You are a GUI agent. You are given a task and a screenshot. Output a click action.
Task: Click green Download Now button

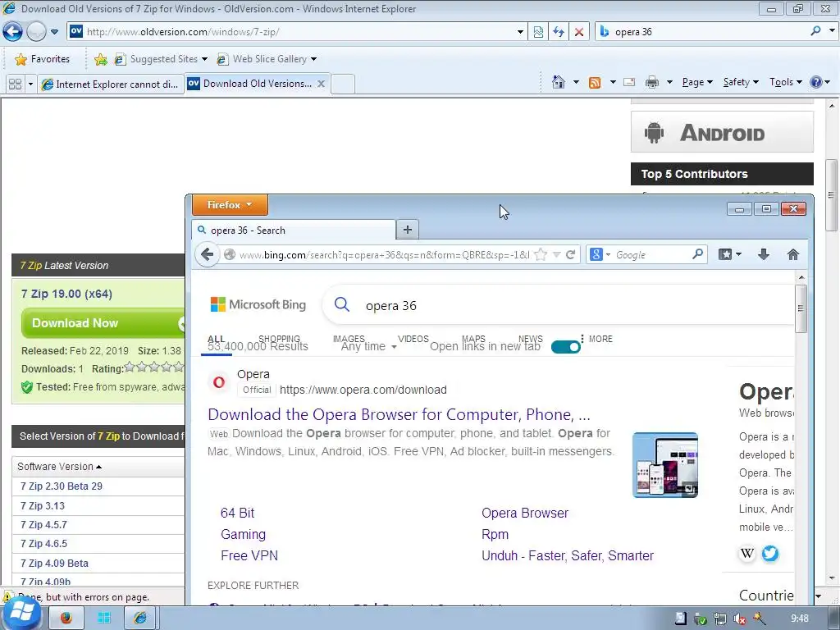(x=103, y=323)
